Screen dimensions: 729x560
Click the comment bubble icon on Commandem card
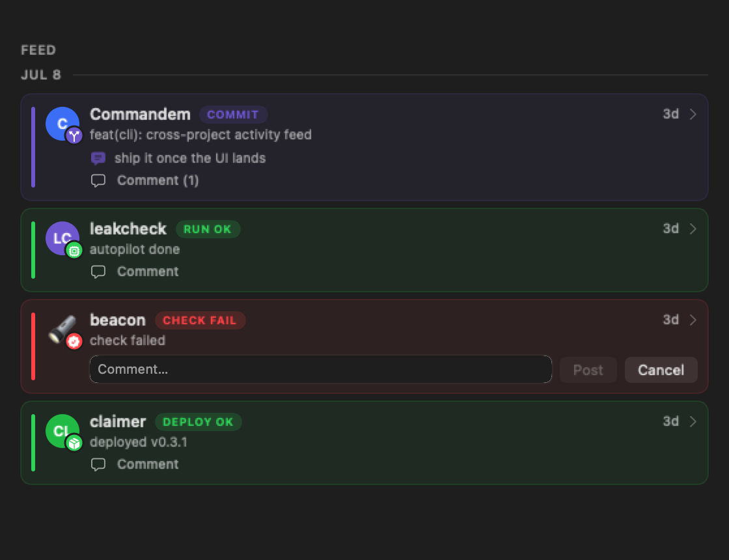click(x=98, y=180)
